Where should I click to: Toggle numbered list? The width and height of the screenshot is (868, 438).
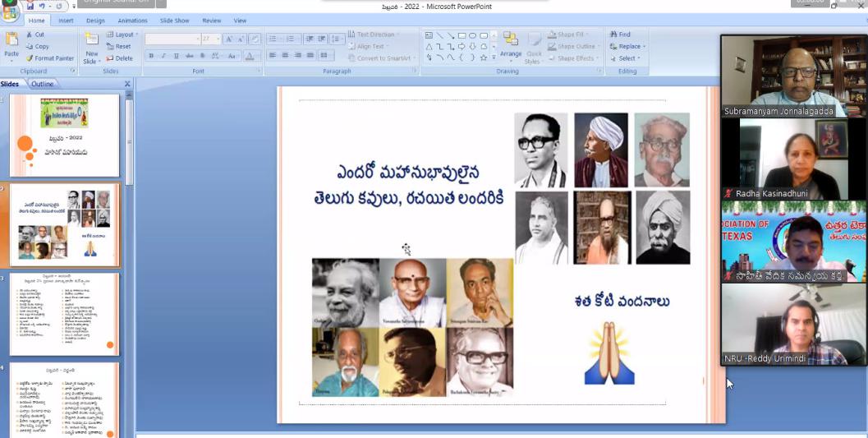[291, 39]
